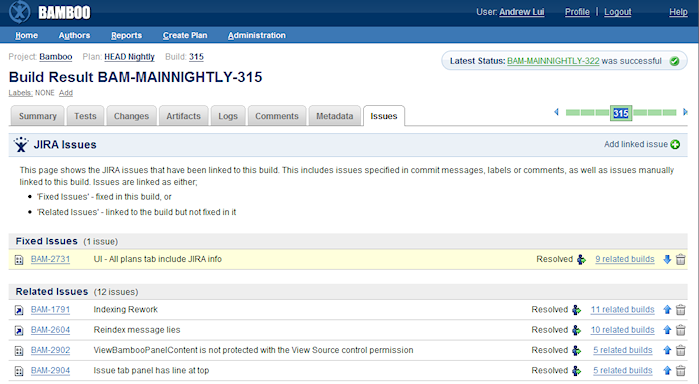Open the Summary tab
Viewport: 699px width, 384px height.
point(37,116)
